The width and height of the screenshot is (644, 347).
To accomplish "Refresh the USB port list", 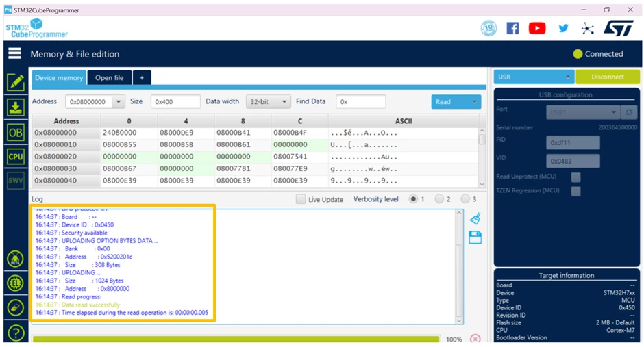I will pyautogui.click(x=629, y=112).
